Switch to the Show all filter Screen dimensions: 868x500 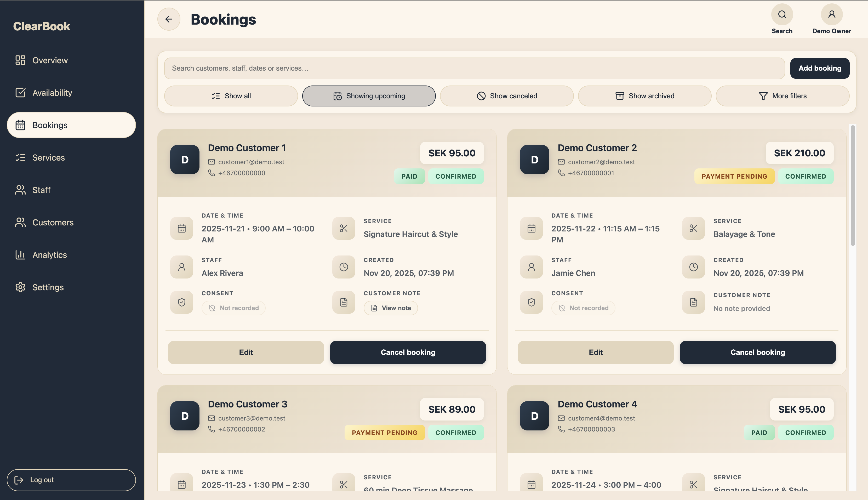coord(231,96)
